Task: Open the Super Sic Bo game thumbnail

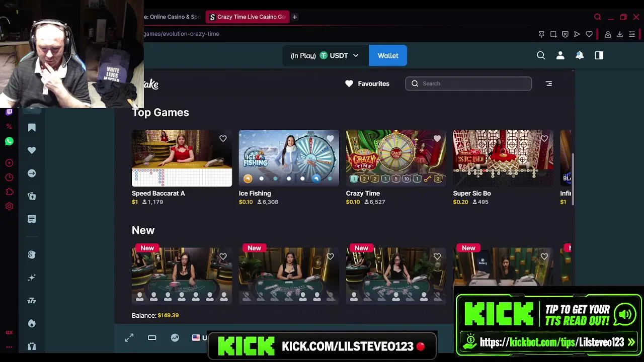Action: click(503, 158)
